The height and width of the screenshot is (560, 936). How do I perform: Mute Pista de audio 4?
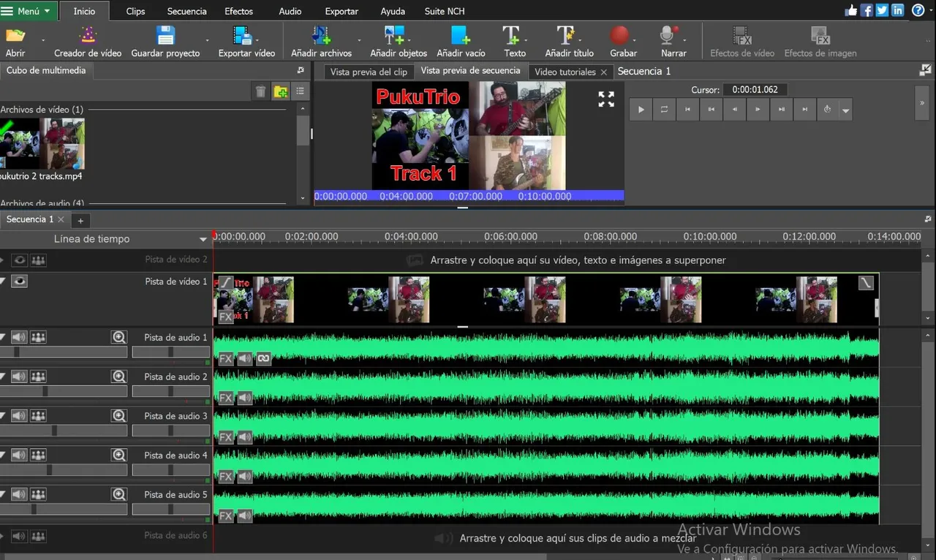click(19, 455)
